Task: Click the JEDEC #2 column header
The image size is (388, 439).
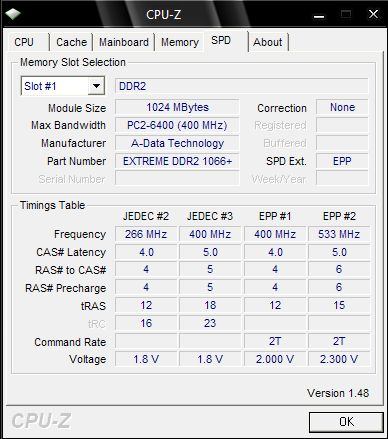Action: pyautogui.click(x=146, y=216)
